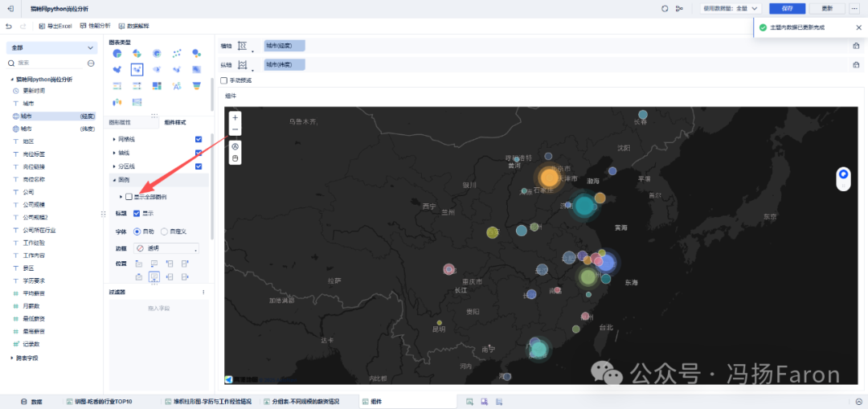The image size is (868, 409).
Task: Open the 全部 field filter dropdown
Action: [x=52, y=48]
